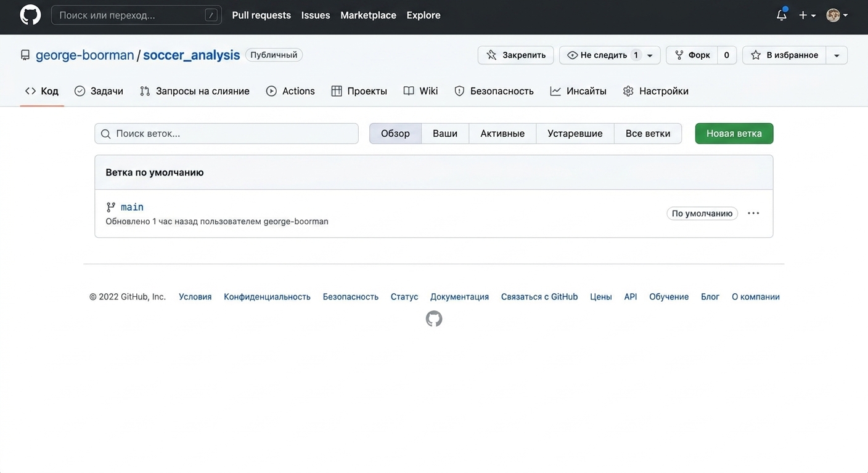This screenshot has width=868, height=473.
Task: Open the notifications bell
Action: [x=782, y=15]
